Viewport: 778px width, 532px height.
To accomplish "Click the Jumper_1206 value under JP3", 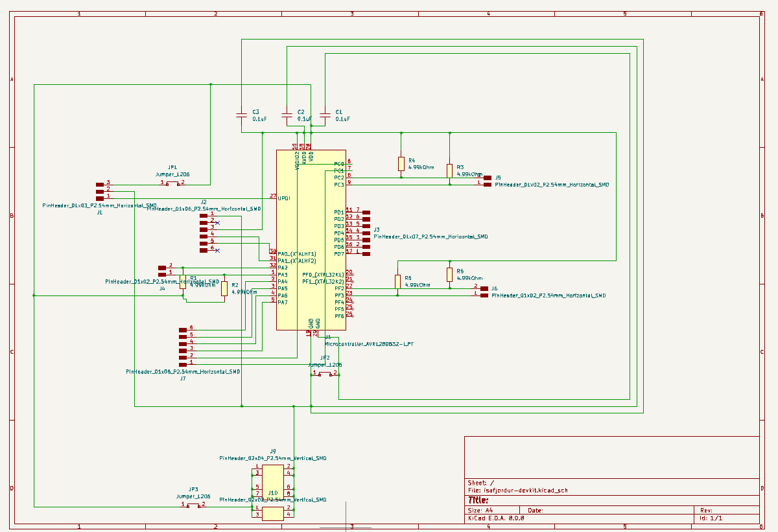I will (x=193, y=496).
